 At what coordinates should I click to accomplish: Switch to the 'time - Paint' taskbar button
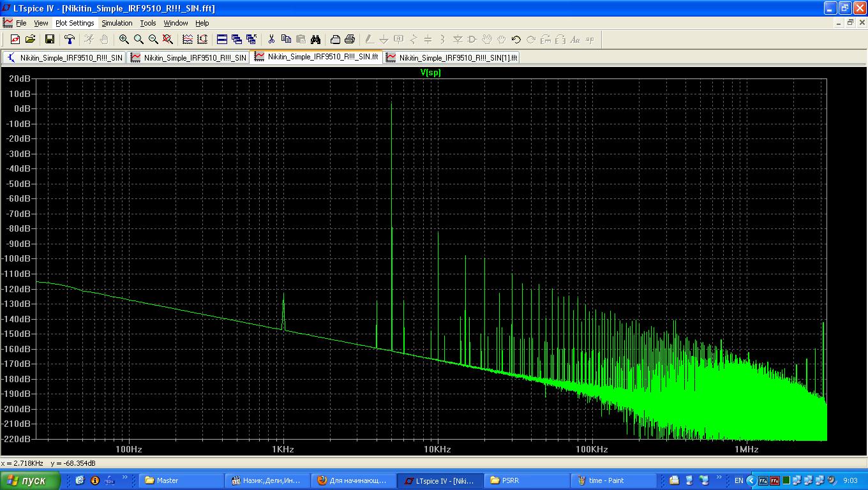[x=613, y=480]
